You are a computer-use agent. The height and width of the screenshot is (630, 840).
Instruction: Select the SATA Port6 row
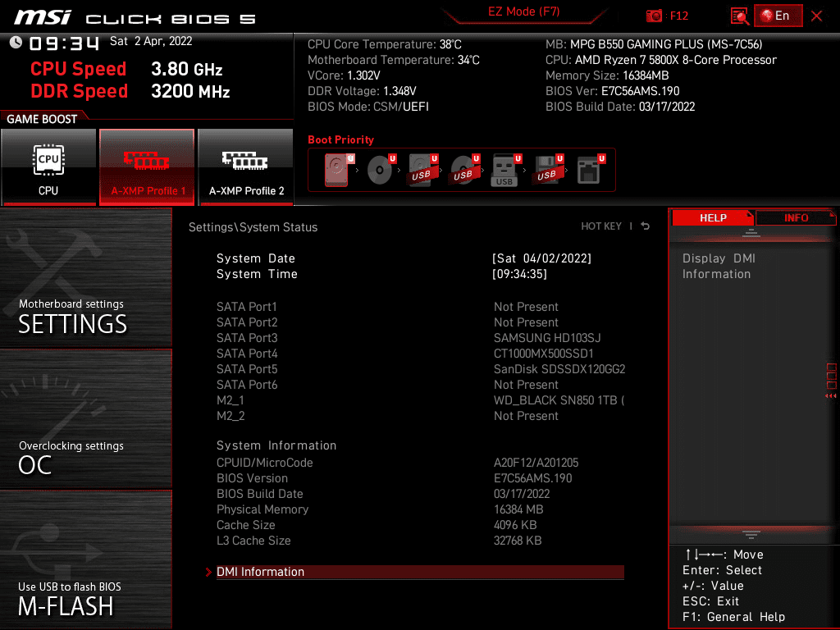point(420,385)
